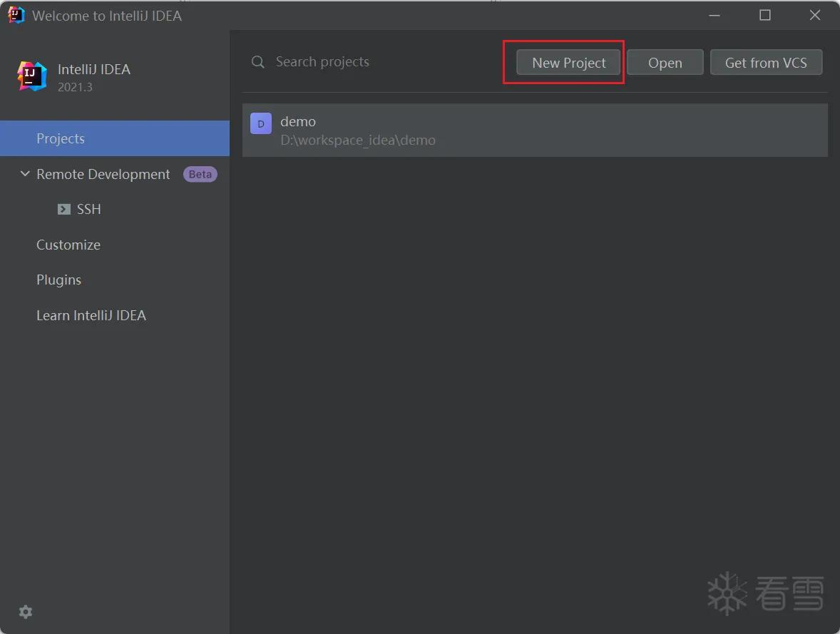The width and height of the screenshot is (840, 634).
Task: Click the 2021.3 version label
Action: tap(75, 87)
